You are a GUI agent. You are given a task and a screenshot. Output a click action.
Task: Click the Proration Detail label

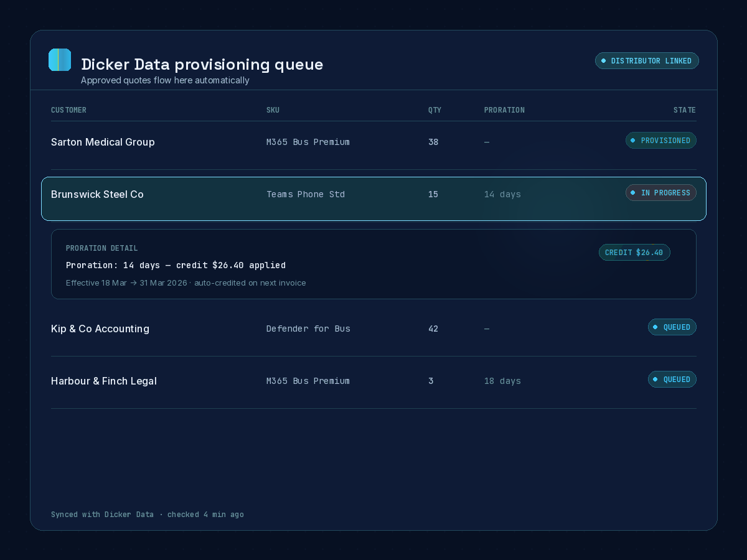click(x=102, y=248)
